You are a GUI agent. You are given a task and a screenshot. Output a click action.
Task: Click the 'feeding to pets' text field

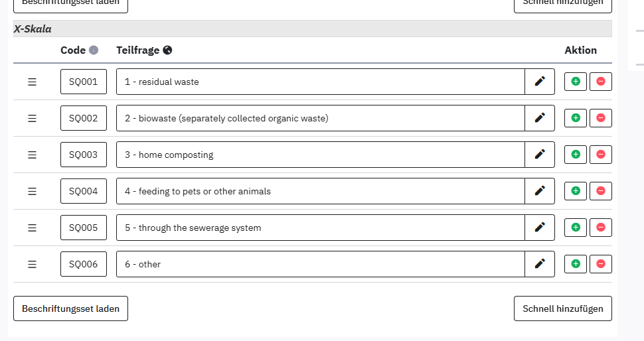[x=320, y=191]
